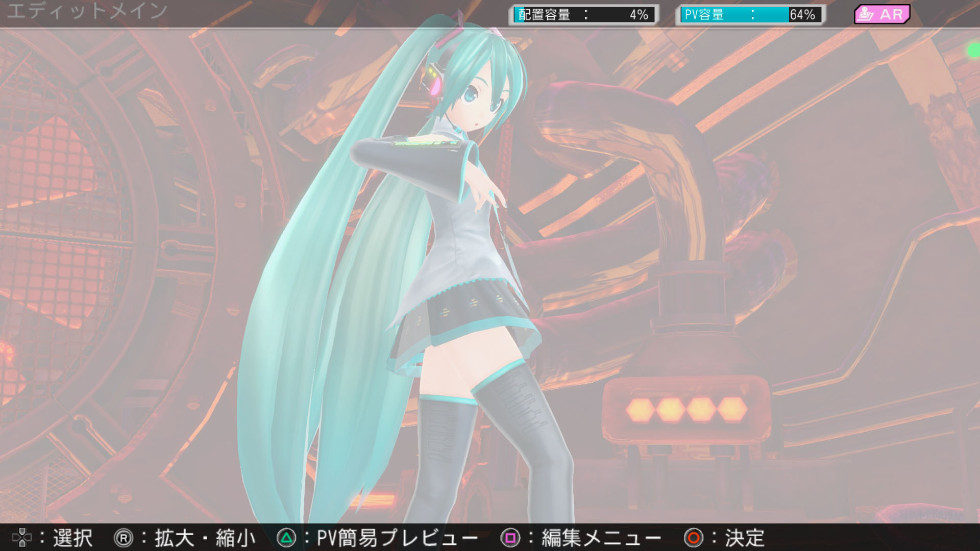
Task: Click the 4% placement capacity value
Action: [x=639, y=15]
